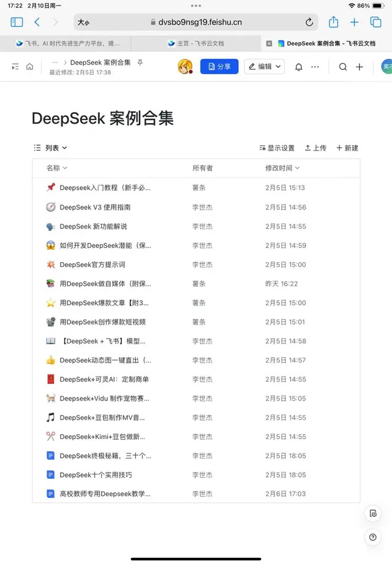Expand breadcrumb ellipsis path
The height and width of the screenshot is (564, 392).
[55, 62]
